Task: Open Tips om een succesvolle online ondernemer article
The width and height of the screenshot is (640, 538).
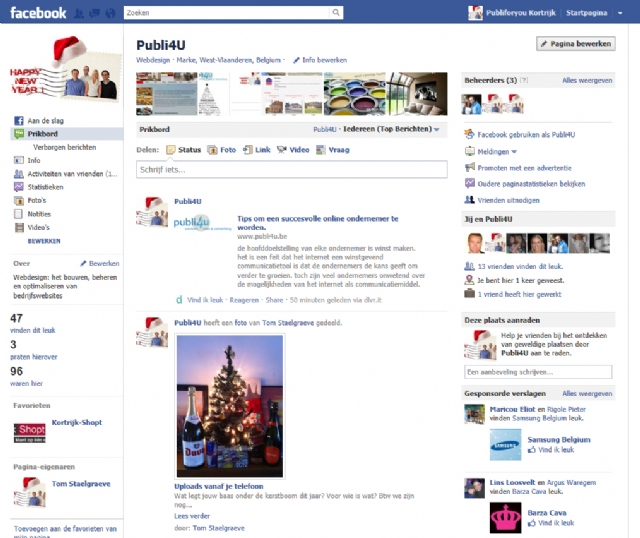Action: pos(318,223)
